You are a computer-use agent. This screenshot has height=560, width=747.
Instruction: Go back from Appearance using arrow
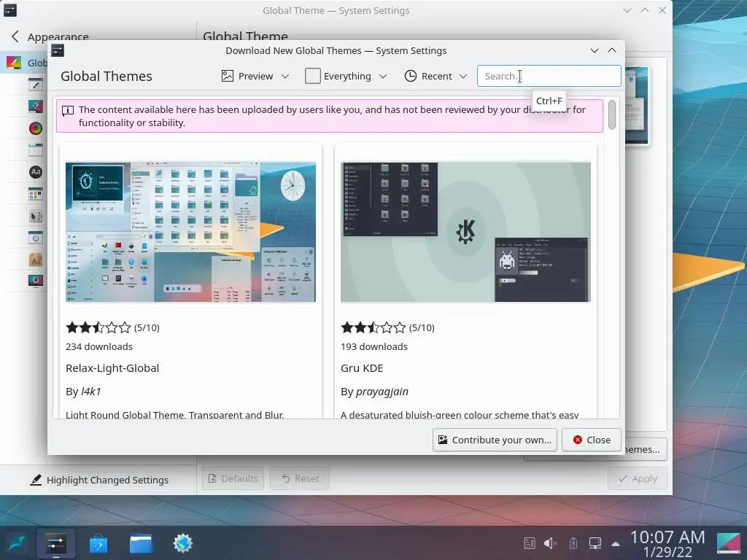(15, 36)
